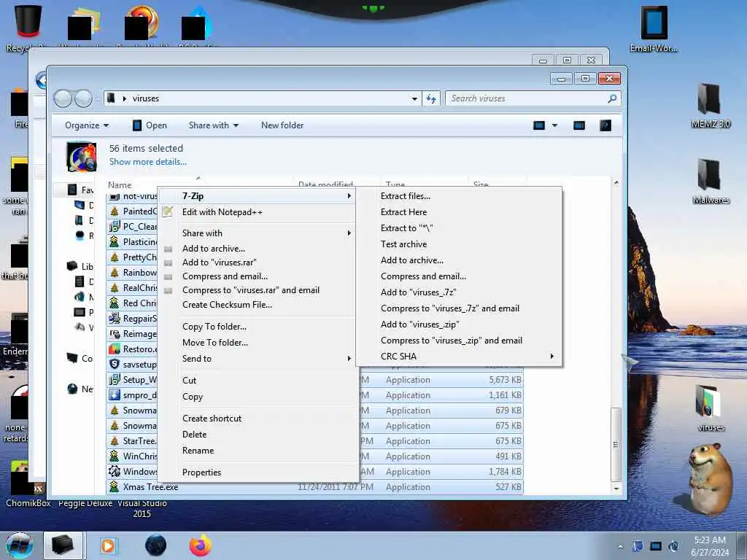
Task: Open the Organize dropdown menu
Action: tap(87, 125)
